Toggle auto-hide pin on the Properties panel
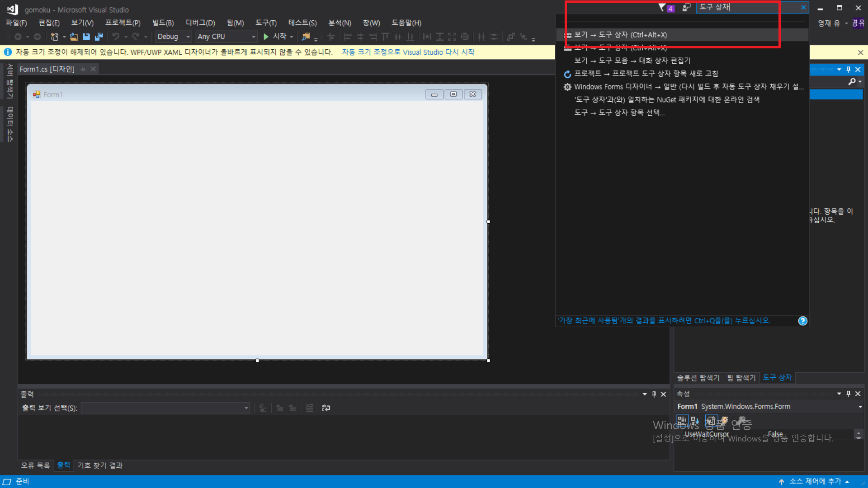 tap(848, 394)
